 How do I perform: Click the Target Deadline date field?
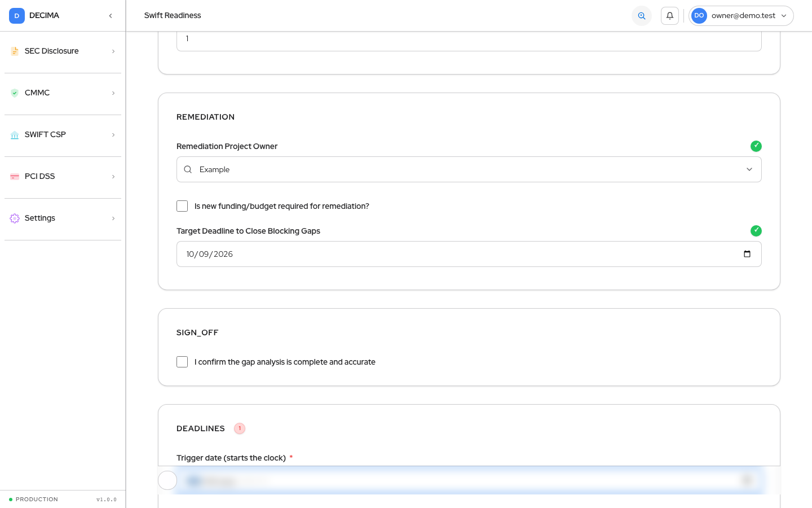coord(469,254)
